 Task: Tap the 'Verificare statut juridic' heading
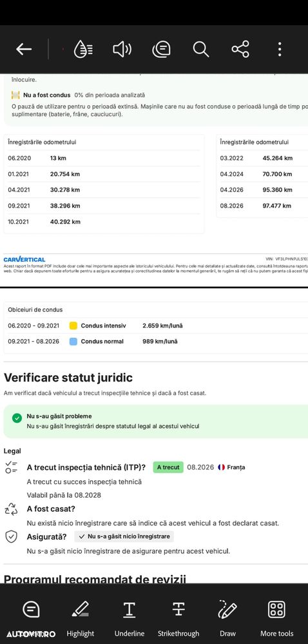(x=68, y=378)
